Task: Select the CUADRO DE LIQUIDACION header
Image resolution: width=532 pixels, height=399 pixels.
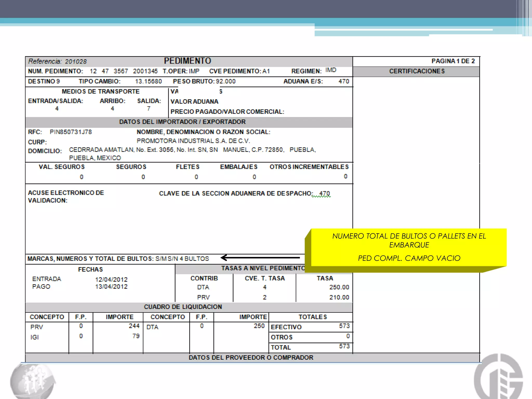Action: click(183, 307)
